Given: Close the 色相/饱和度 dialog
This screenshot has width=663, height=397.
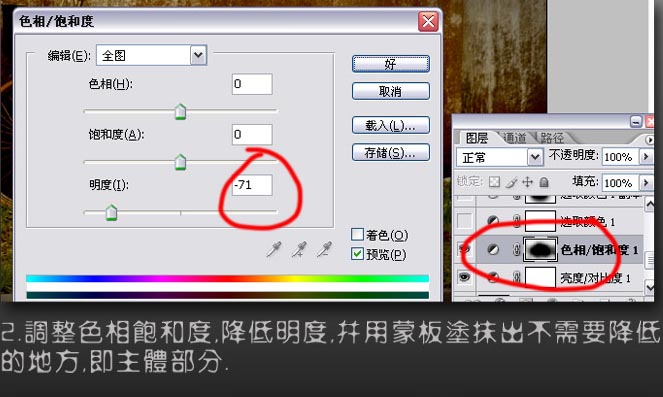Looking at the screenshot, I should coord(428,21).
